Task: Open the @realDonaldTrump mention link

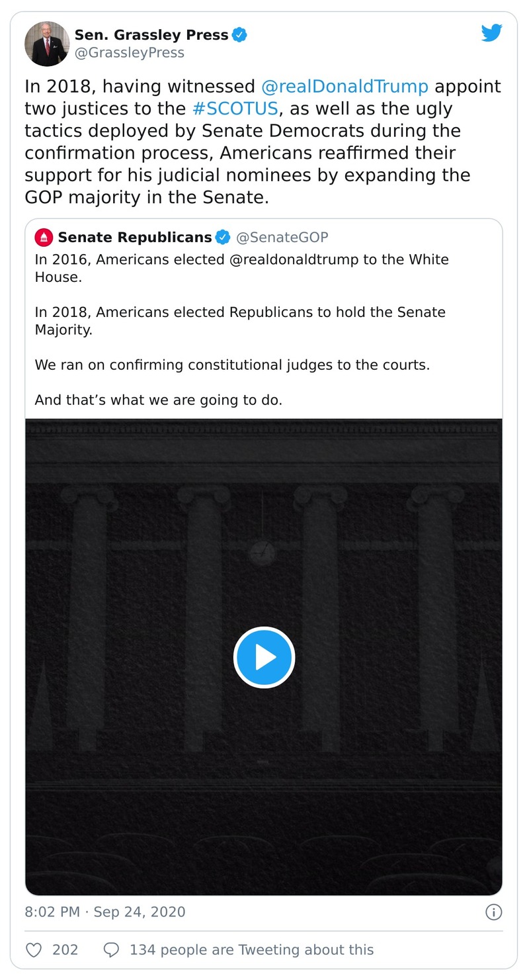Action: 345,87
